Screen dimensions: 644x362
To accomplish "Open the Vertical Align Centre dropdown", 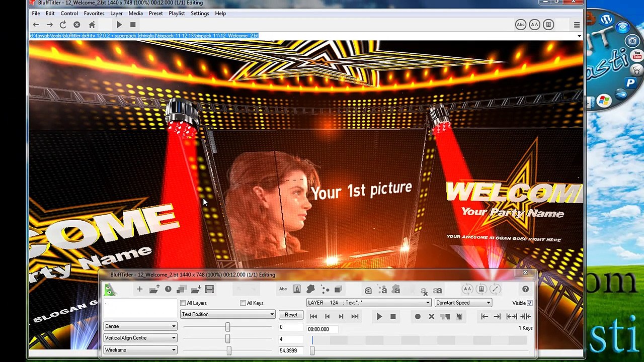I will click(x=140, y=338).
